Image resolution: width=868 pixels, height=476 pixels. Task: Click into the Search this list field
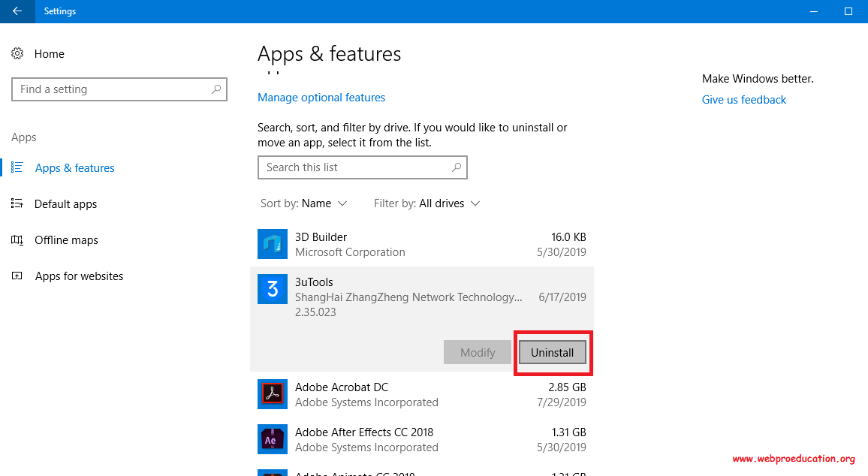click(x=353, y=167)
